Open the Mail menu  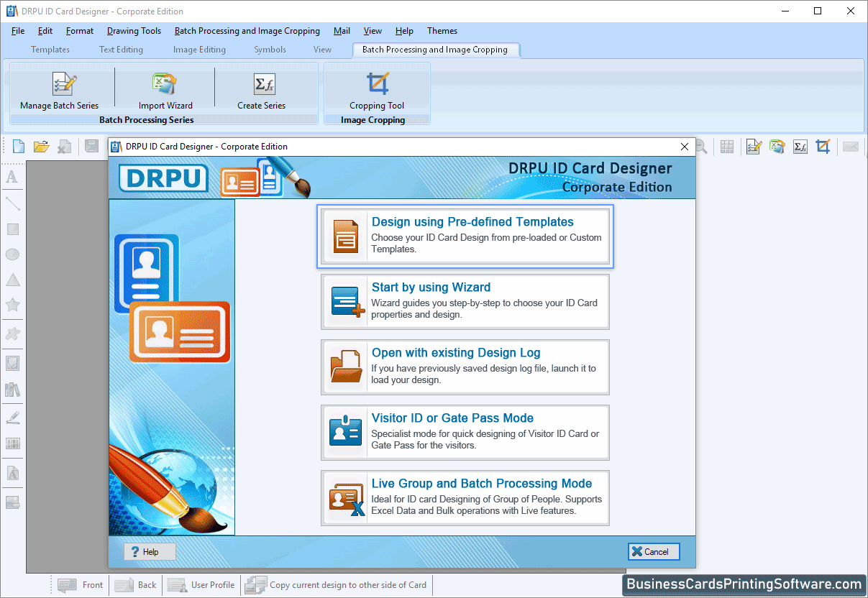coord(342,31)
